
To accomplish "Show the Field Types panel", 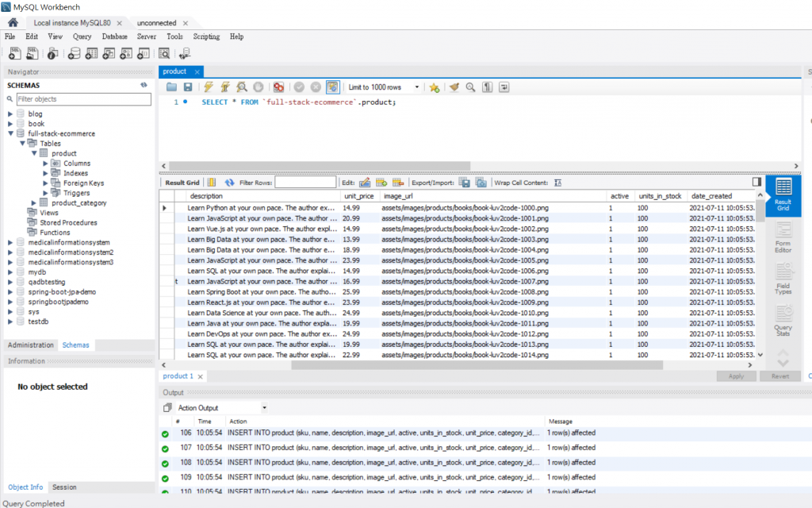I will pos(783,279).
